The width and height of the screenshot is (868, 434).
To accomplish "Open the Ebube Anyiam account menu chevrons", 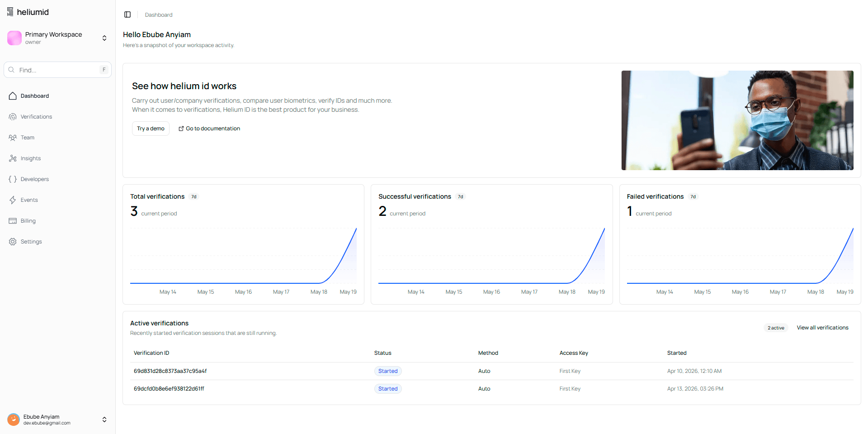I will point(104,420).
